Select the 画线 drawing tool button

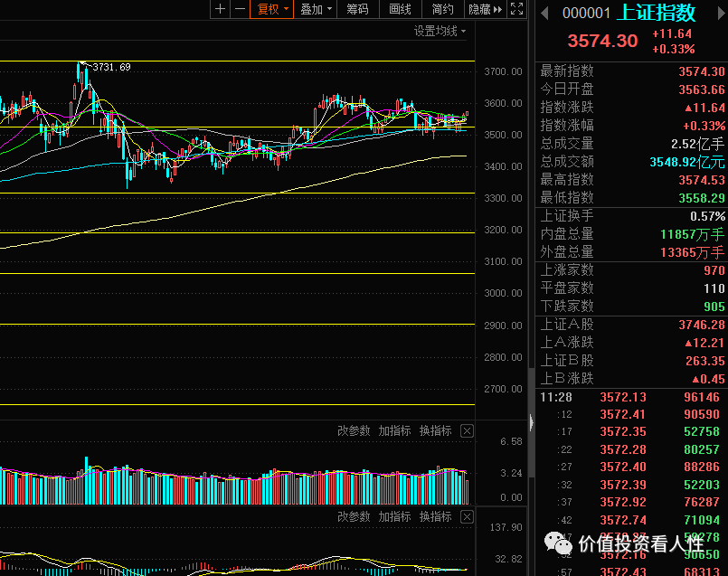400,9
